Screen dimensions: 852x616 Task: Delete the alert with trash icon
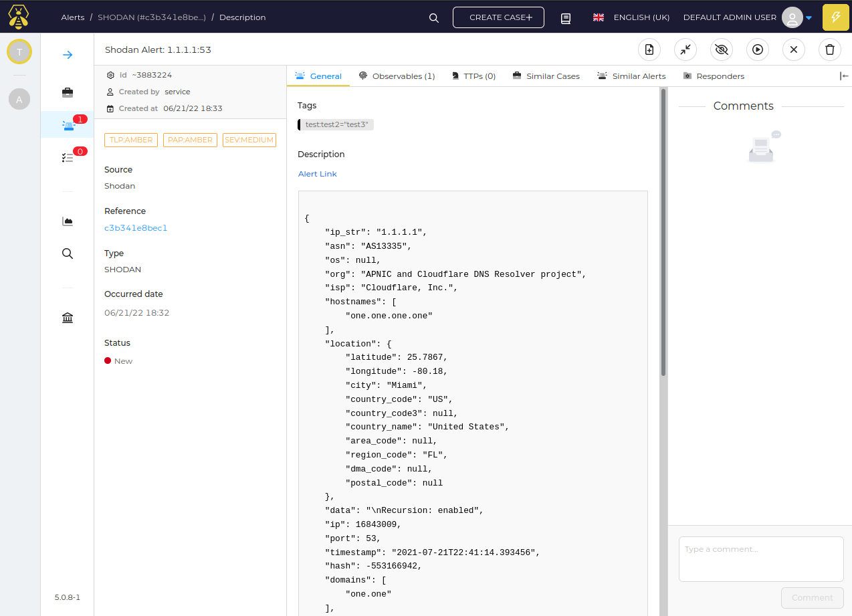[x=830, y=49]
